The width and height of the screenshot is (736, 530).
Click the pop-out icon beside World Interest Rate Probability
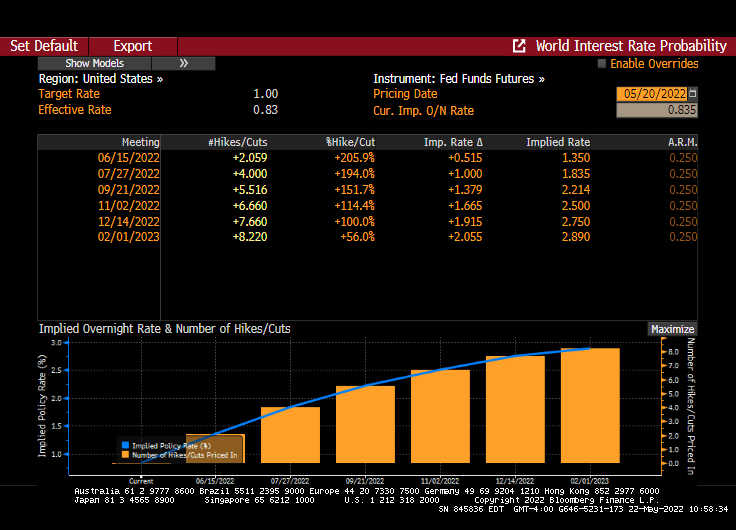click(x=519, y=46)
